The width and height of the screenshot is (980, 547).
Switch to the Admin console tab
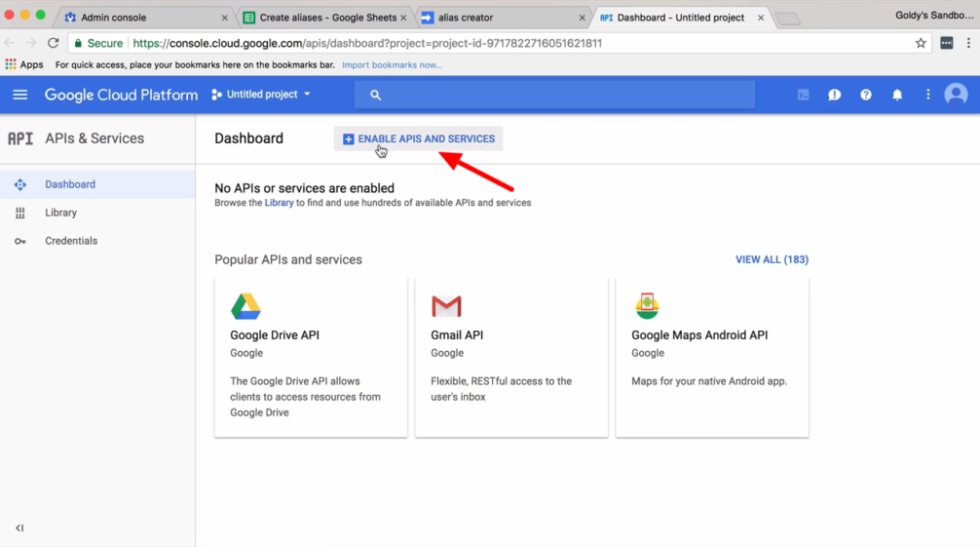click(x=145, y=18)
